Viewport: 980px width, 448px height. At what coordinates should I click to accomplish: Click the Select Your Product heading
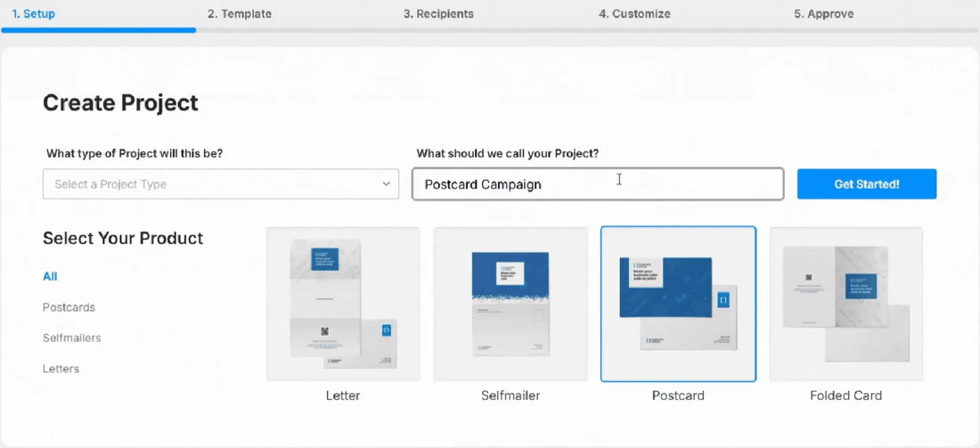pos(123,238)
